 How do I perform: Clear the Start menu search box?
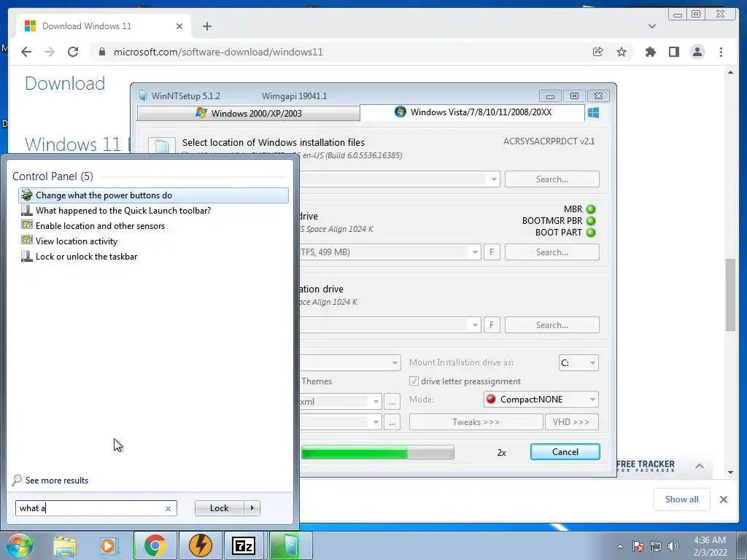click(168, 508)
